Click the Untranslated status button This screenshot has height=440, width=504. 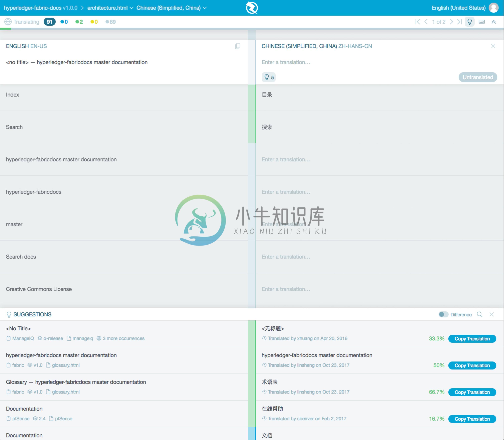pyautogui.click(x=477, y=77)
